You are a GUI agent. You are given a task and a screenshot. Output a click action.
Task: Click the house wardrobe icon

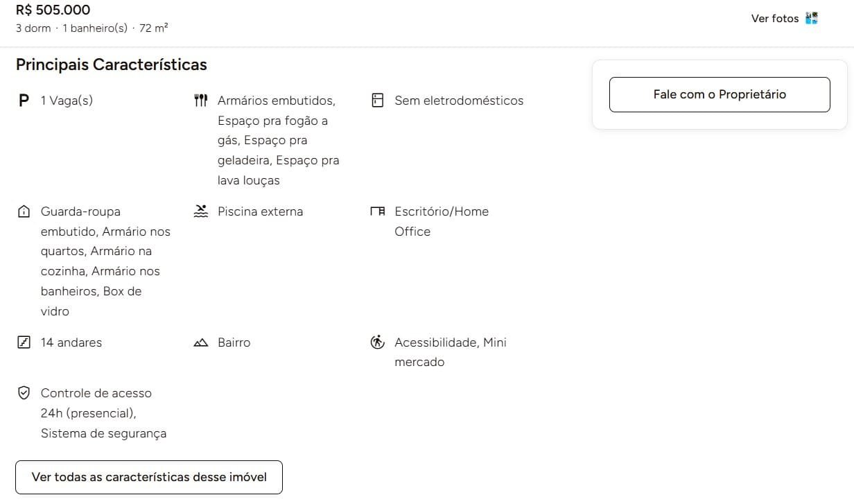coord(24,211)
